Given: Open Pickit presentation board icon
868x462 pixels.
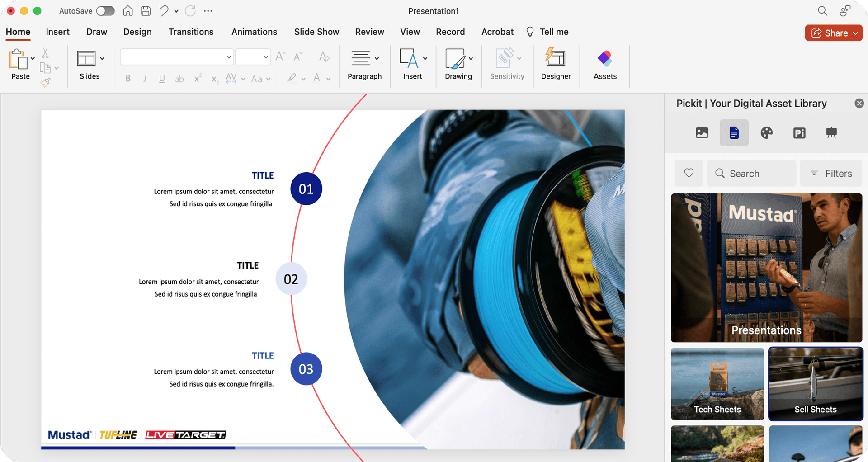Looking at the screenshot, I should [x=831, y=133].
